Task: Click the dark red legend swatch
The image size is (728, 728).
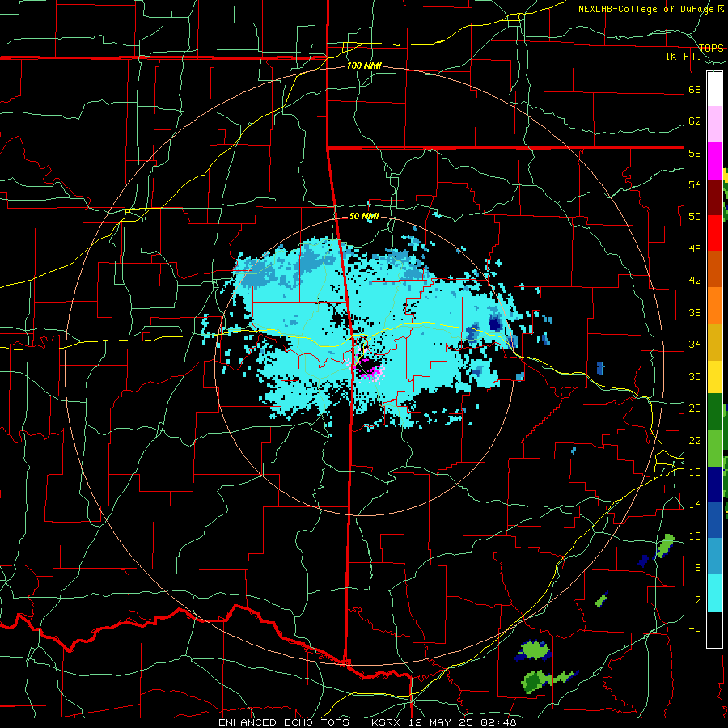Action: click(714, 197)
